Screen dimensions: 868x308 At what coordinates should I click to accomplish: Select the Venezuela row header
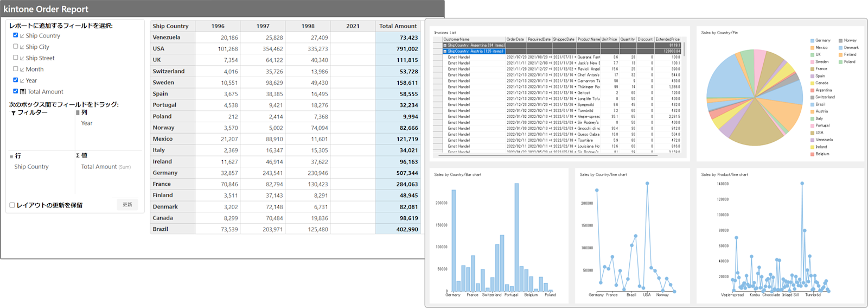[x=173, y=37]
